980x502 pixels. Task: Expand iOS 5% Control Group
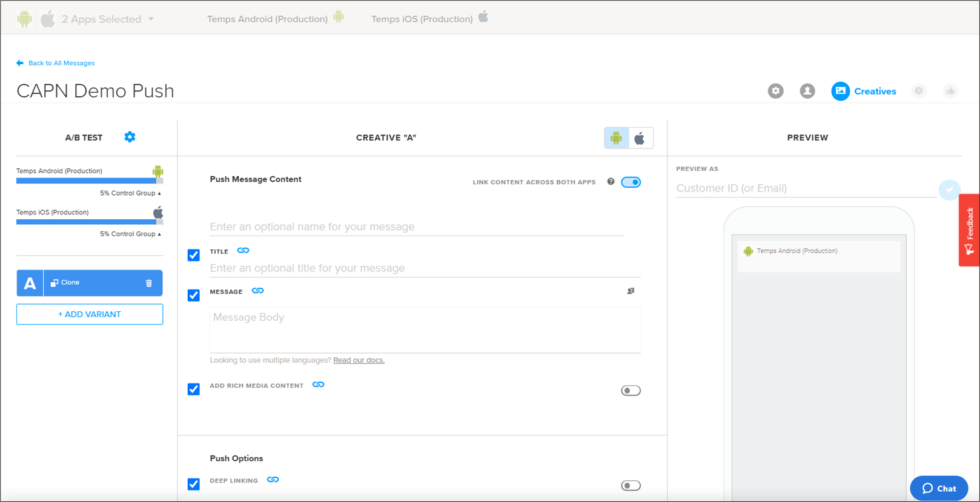pyautogui.click(x=130, y=234)
